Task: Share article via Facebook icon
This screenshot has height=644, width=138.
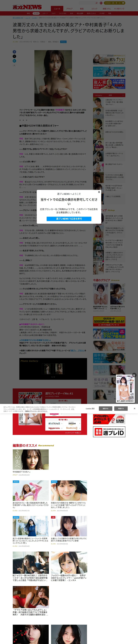Action: tap(14, 52)
